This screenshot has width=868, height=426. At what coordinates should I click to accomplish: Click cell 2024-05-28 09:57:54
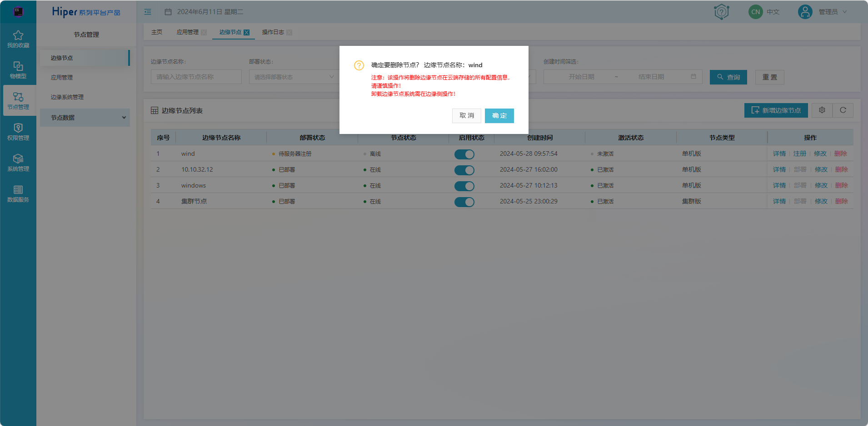pyautogui.click(x=529, y=154)
